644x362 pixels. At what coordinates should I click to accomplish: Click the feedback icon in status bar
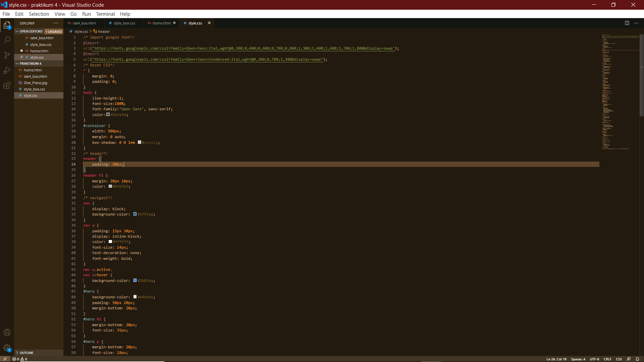(x=629, y=359)
